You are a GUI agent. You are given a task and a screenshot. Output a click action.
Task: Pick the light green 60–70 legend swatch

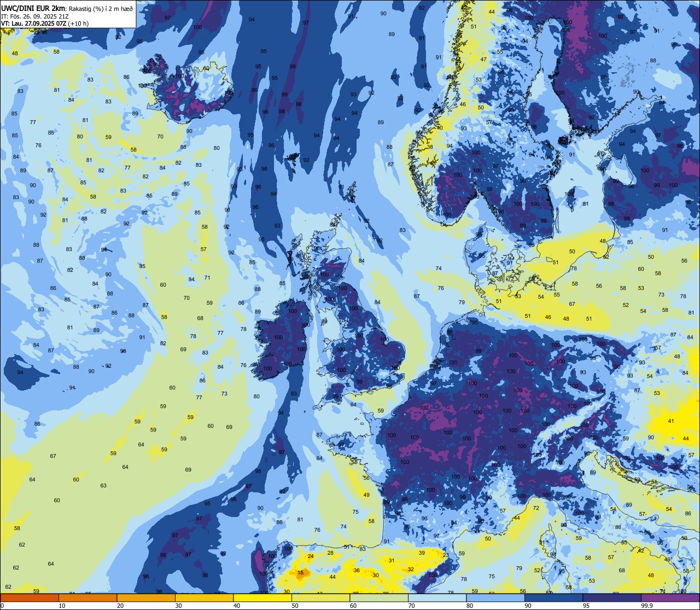click(379, 597)
